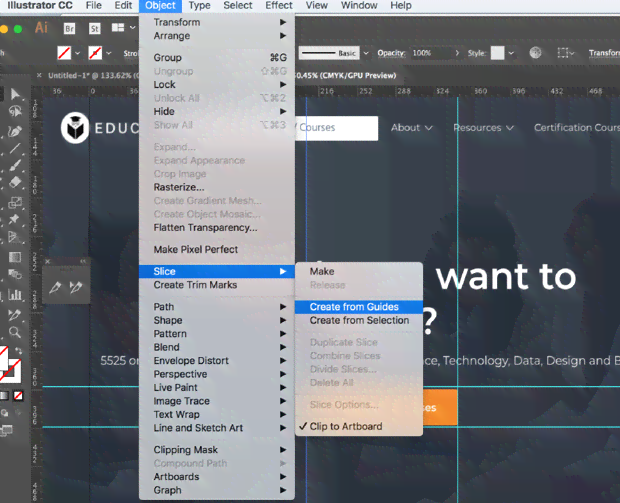Image resolution: width=620 pixels, height=503 pixels.
Task: Open Adobe Stock via St icon
Action: 95,28
